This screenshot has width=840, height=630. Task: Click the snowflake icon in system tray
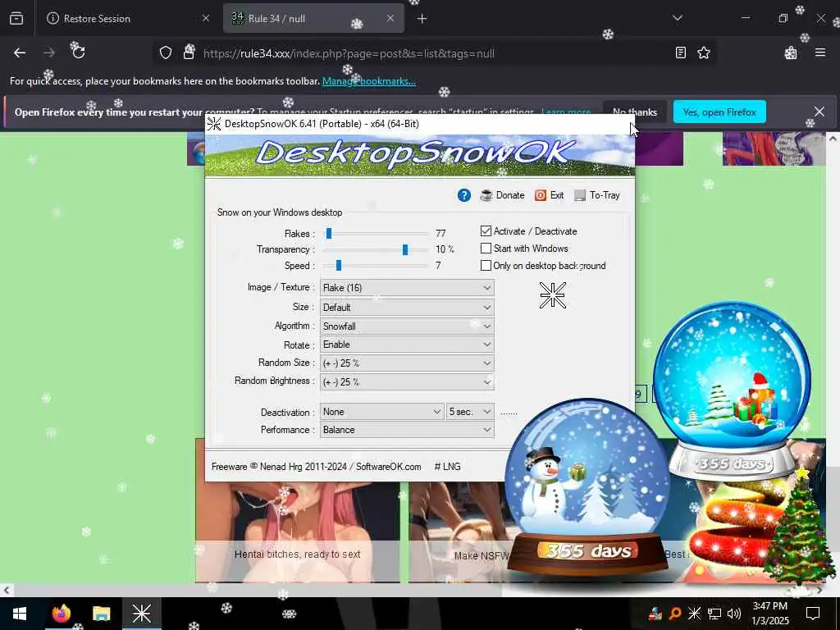pyautogui.click(x=694, y=614)
